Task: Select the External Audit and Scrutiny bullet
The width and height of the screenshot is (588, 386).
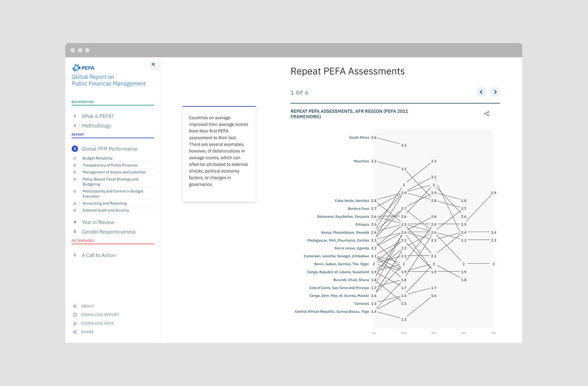Action: tap(75, 210)
